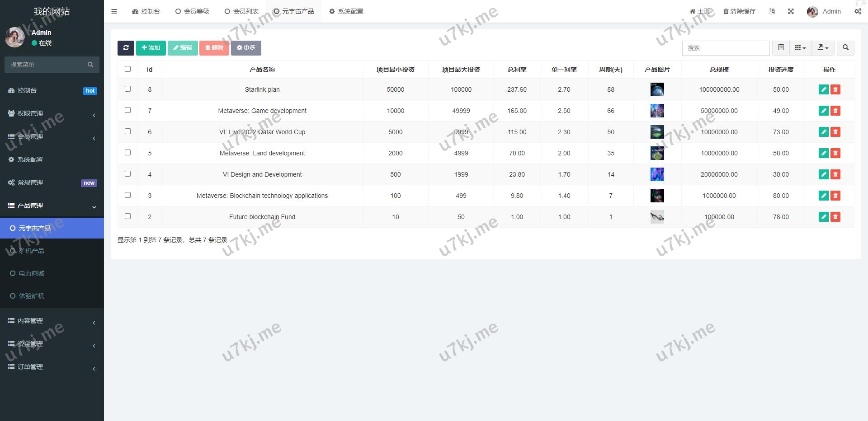Click red delete icon for Future blockchain Fund
Screen dimensions: 868x421
tap(835, 217)
